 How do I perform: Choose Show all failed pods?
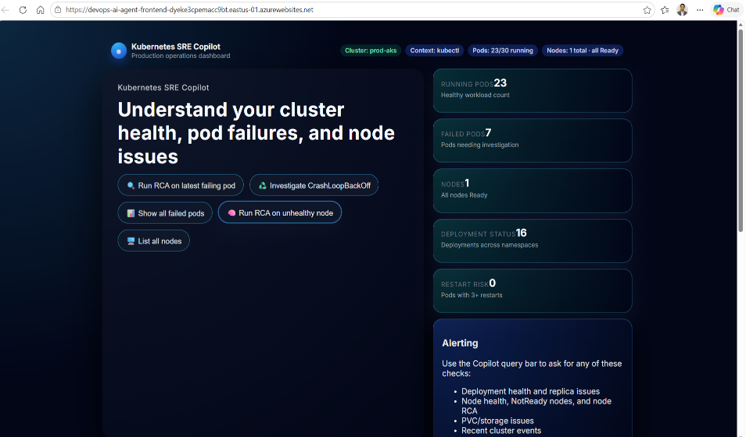[x=165, y=213]
